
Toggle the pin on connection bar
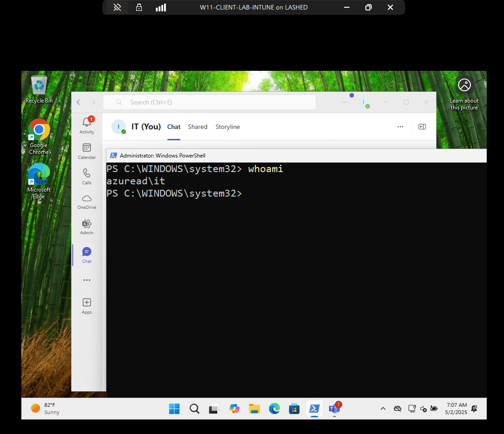point(117,7)
